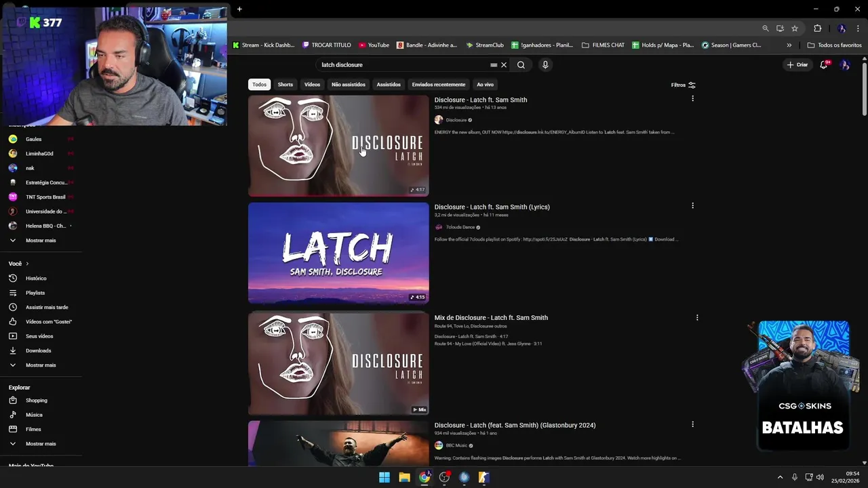
Task: Open the TROCAR TITULO bookmark
Action: click(x=327, y=45)
